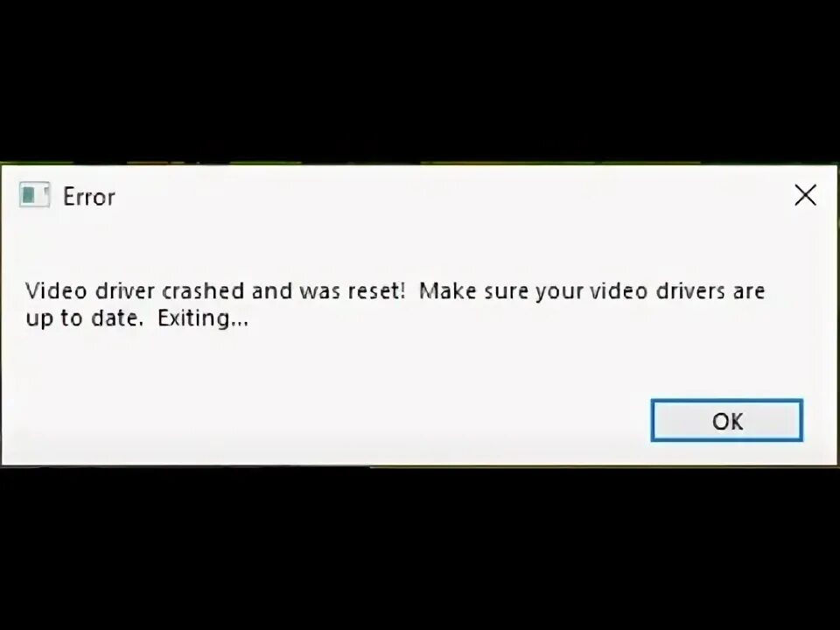Click the "up to date." text
Screen dimensions: 840x630
(85, 318)
